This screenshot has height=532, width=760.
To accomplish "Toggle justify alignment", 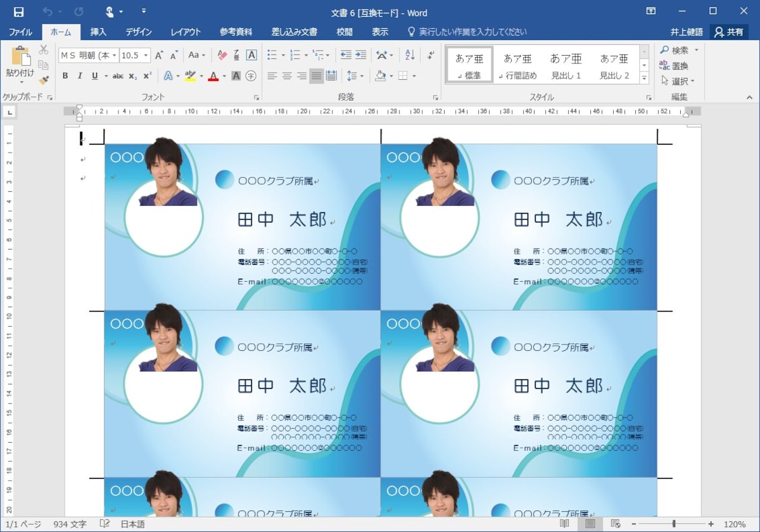I will click(316, 76).
